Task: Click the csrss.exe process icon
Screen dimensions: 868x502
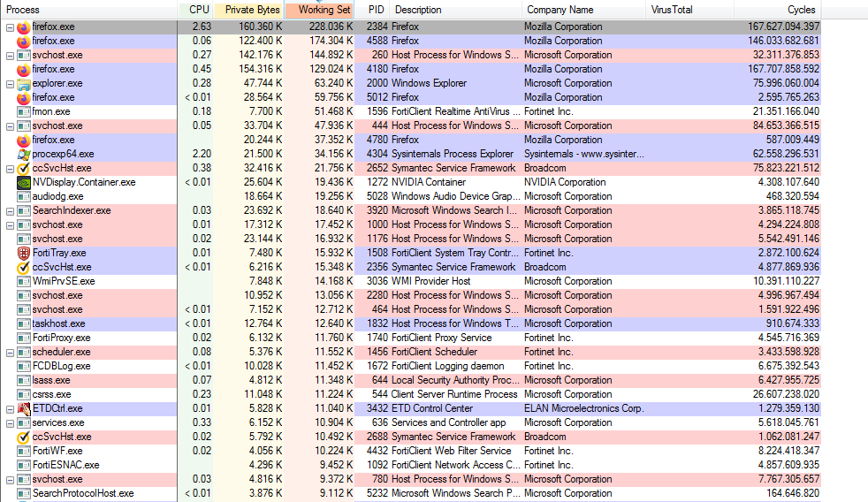Action: tap(23, 395)
